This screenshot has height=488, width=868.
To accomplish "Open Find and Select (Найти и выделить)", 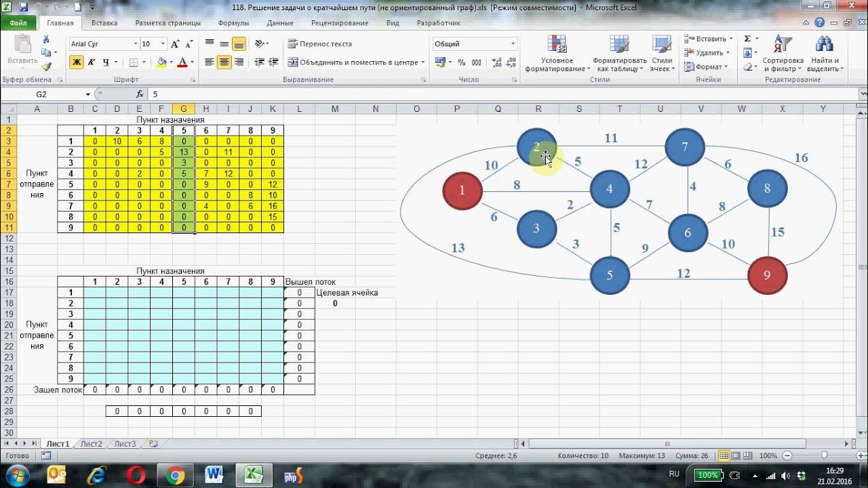I will (824, 54).
